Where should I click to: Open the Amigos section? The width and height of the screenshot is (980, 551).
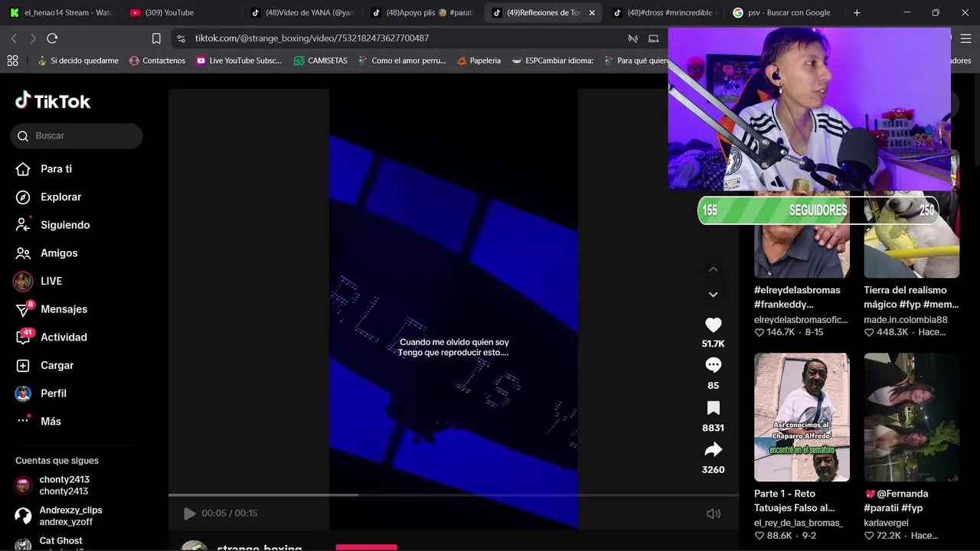pyautogui.click(x=59, y=253)
